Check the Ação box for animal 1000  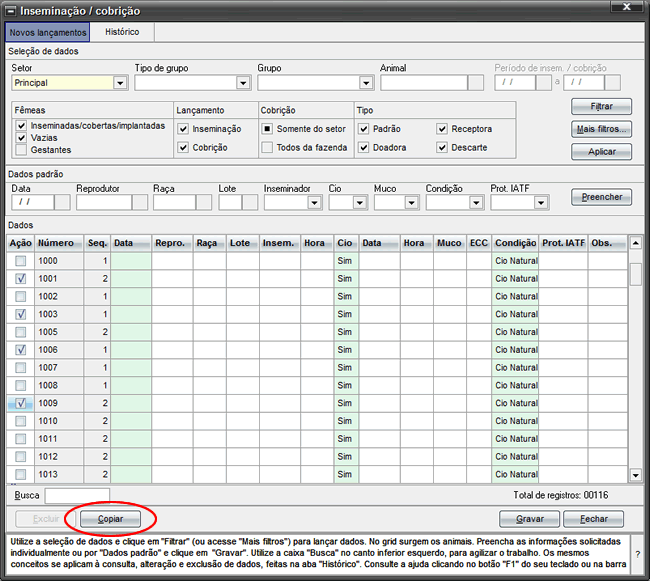[20, 261]
